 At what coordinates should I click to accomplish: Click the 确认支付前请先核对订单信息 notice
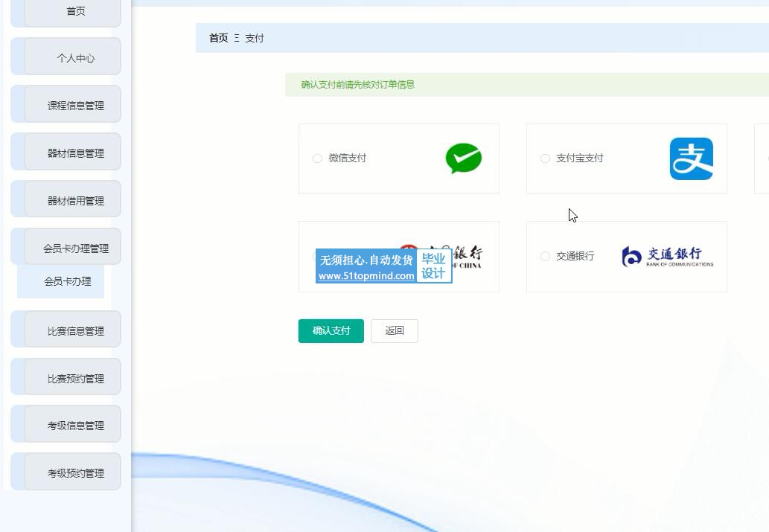pyautogui.click(x=527, y=85)
